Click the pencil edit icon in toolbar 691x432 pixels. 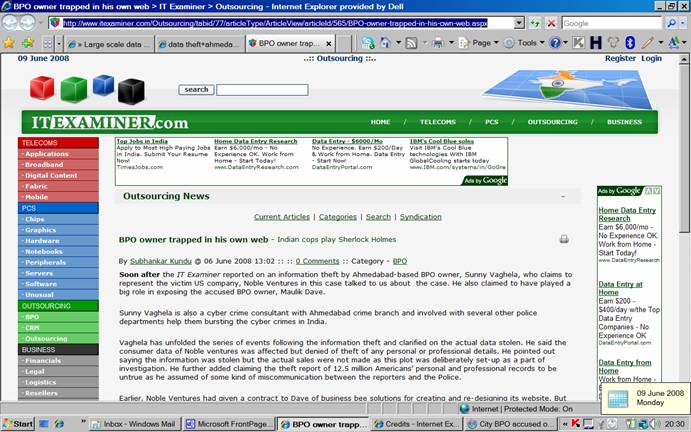pos(647,43)
